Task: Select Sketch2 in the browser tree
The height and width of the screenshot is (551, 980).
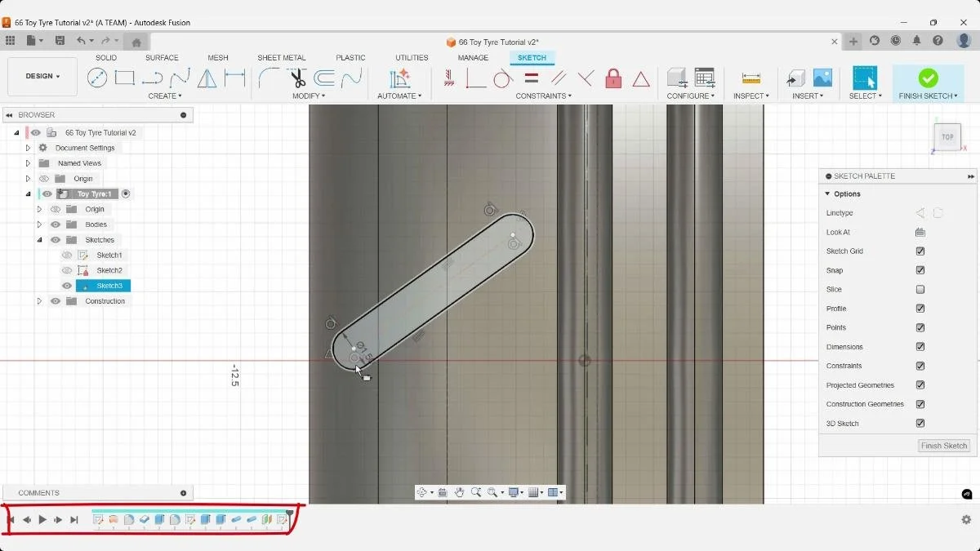Action: click(109, 270)
